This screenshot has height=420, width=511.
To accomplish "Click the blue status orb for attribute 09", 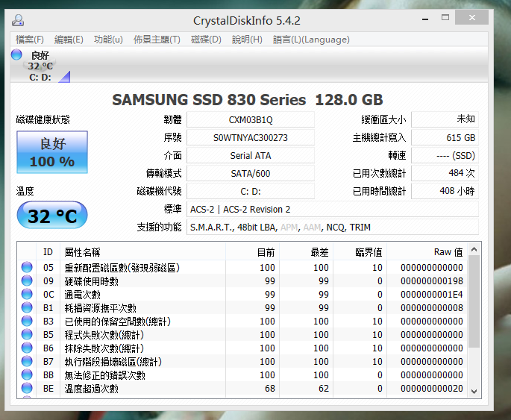I will [x=27, y=280].
